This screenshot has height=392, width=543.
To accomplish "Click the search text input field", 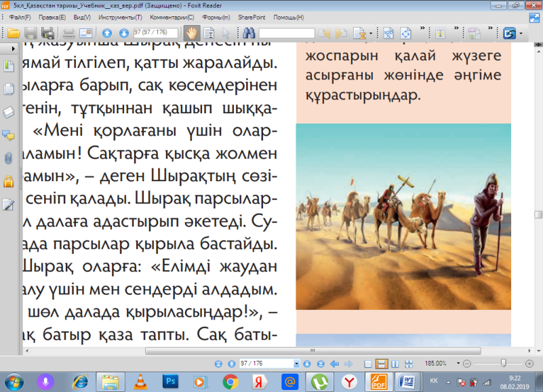I will coord(287,33).
